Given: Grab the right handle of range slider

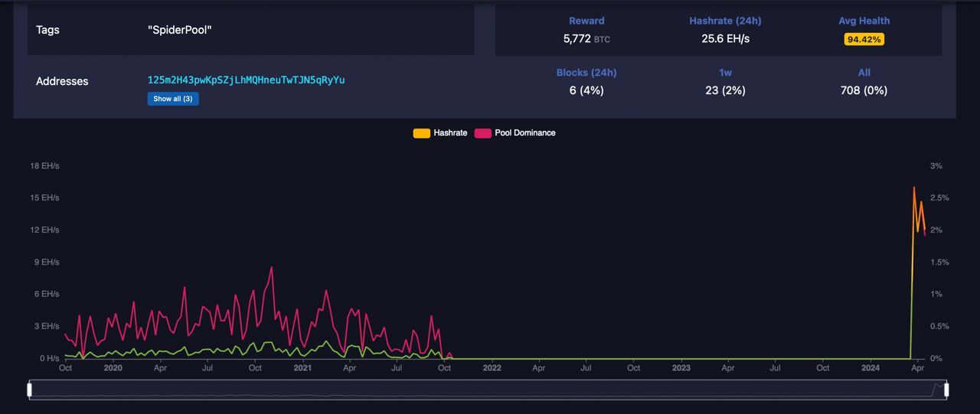Looking at the screenshot, I should 946,390.
